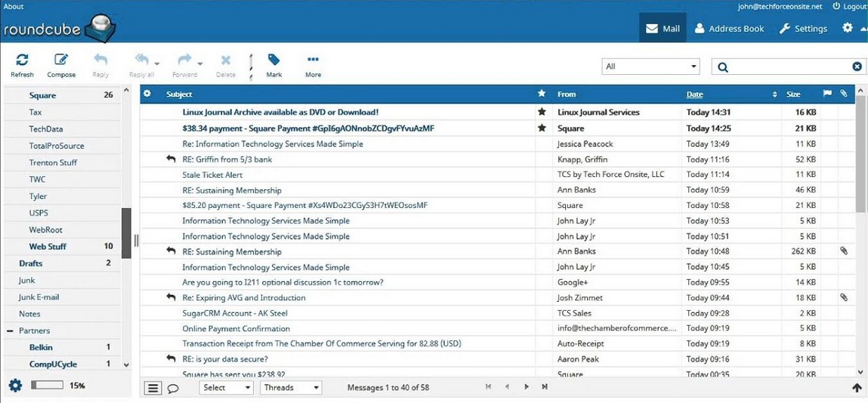Click the panel splitter handle beside folder list

136,240
